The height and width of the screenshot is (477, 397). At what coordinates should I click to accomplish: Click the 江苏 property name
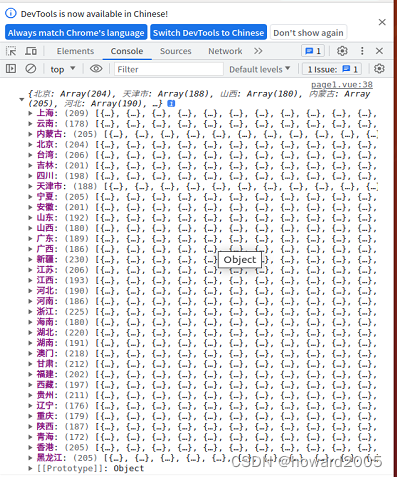[45, 270]
